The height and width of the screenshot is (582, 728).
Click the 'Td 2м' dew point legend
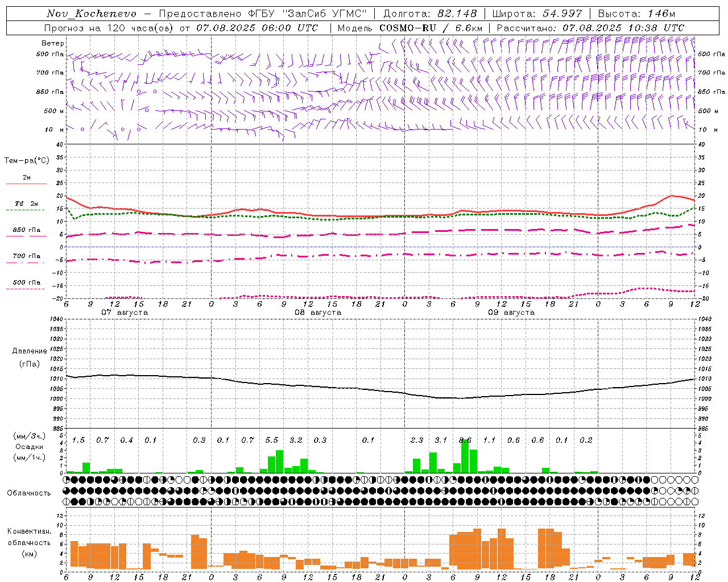pyautogui.click(x=27, y=203)
